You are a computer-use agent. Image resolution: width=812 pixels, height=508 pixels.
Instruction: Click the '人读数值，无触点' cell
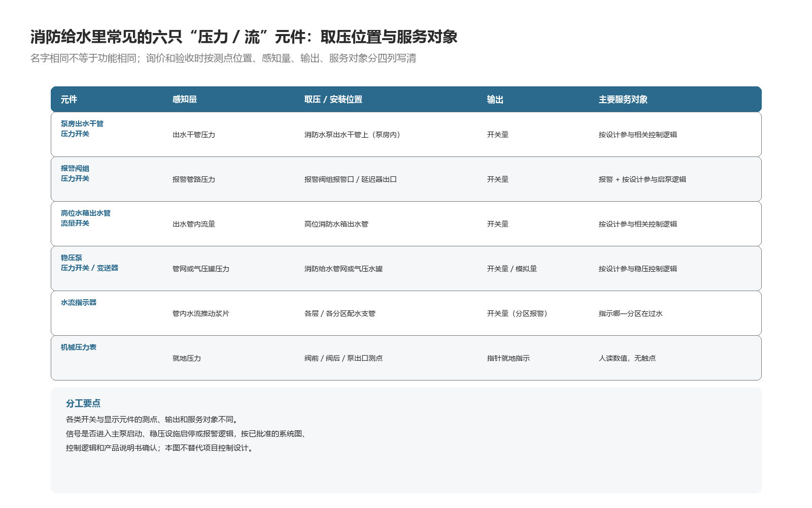(627, 358)
